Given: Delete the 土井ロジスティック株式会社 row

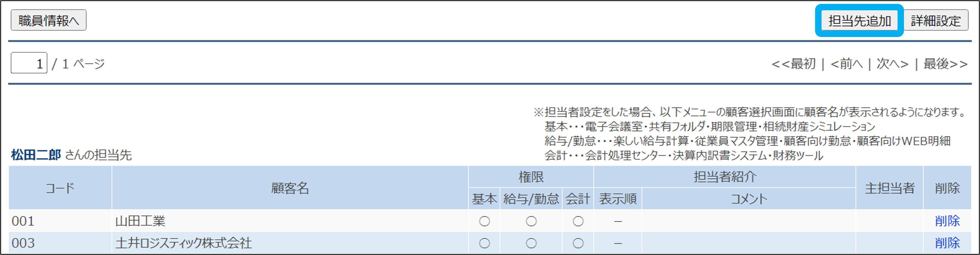Looking at the screenshot, I should (x=947, y=243).
